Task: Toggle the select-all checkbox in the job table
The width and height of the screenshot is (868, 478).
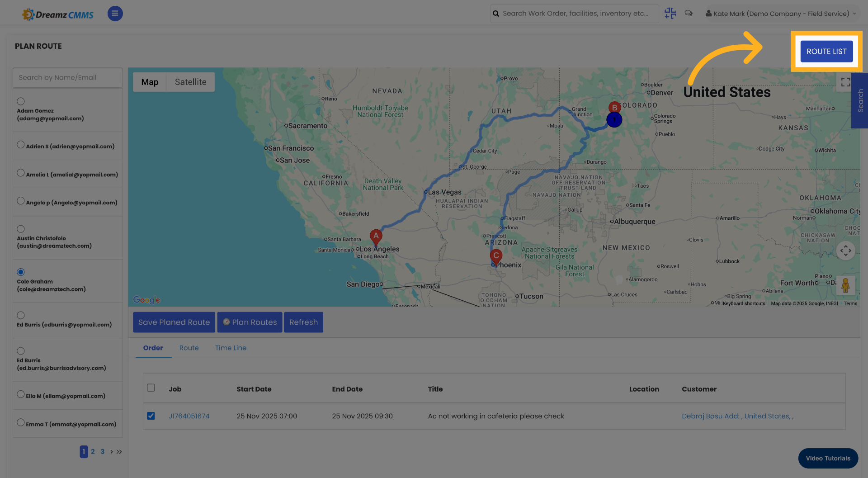Action: pyautogui.click(x=151, y=388)
